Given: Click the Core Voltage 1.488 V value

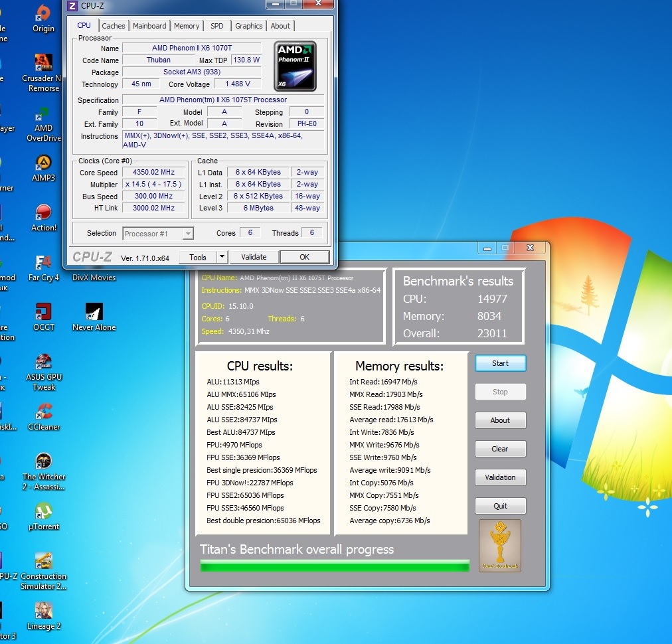Looking at the screenshot, I should 238,84.
